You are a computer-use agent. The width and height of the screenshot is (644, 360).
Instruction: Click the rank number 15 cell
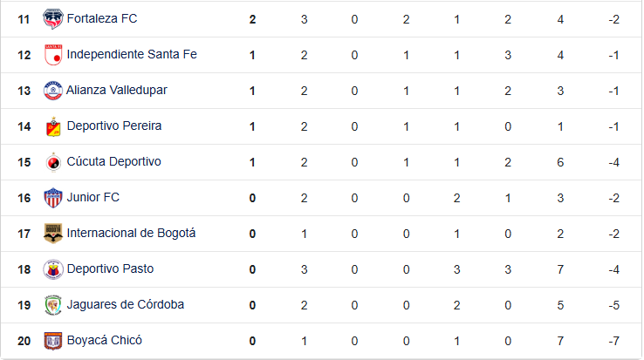[24, 162]
